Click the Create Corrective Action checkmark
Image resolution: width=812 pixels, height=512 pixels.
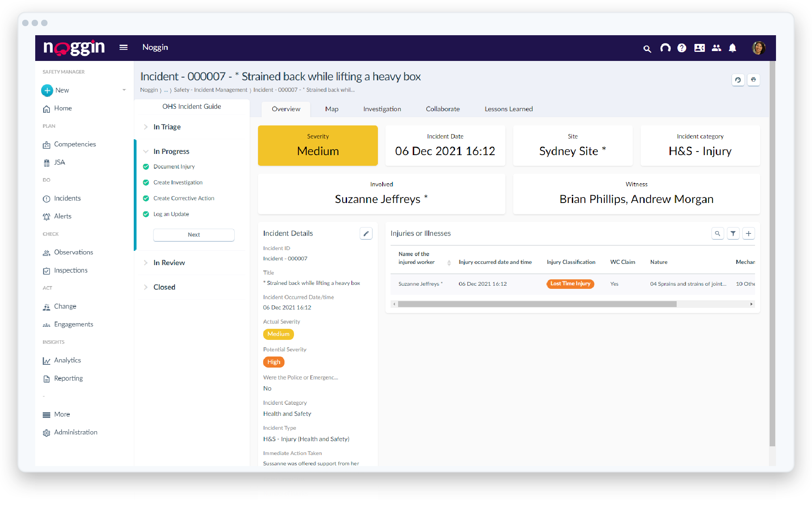point(146,198)
